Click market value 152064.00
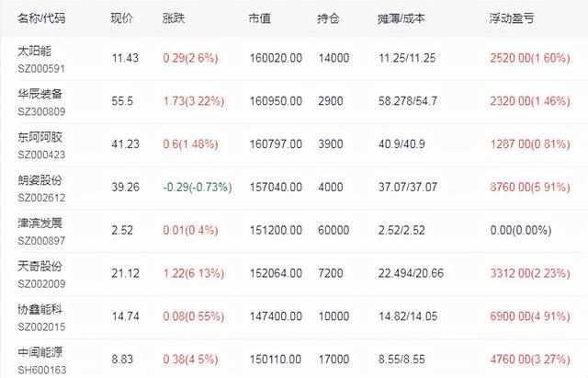Viewport: 588px width, 378px height. (x=276, y=273)
